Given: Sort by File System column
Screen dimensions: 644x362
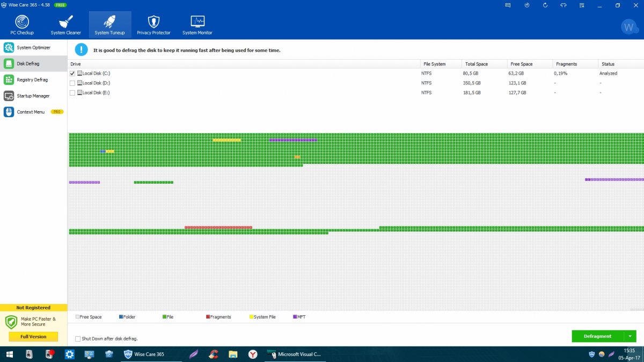Looking at the screenshot, I should (441, 64).
